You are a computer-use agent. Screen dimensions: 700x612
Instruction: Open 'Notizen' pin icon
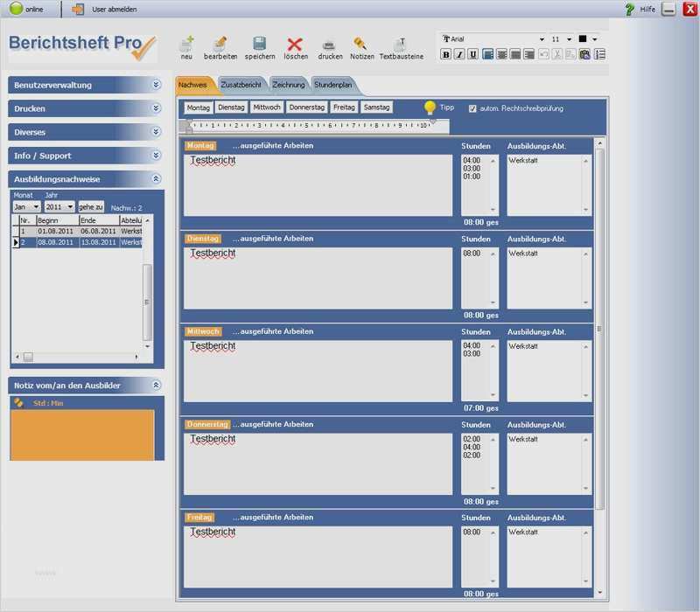coord(360,44)
